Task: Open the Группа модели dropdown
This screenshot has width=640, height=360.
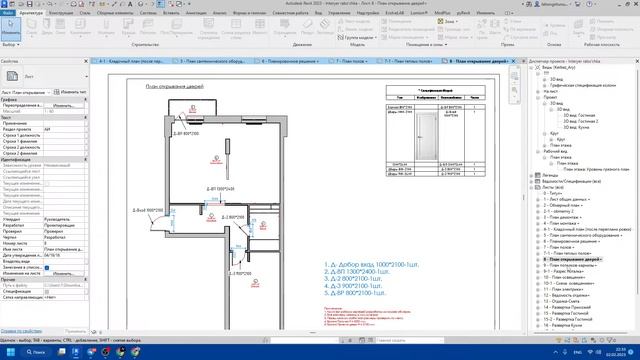Action: [358, 37]
